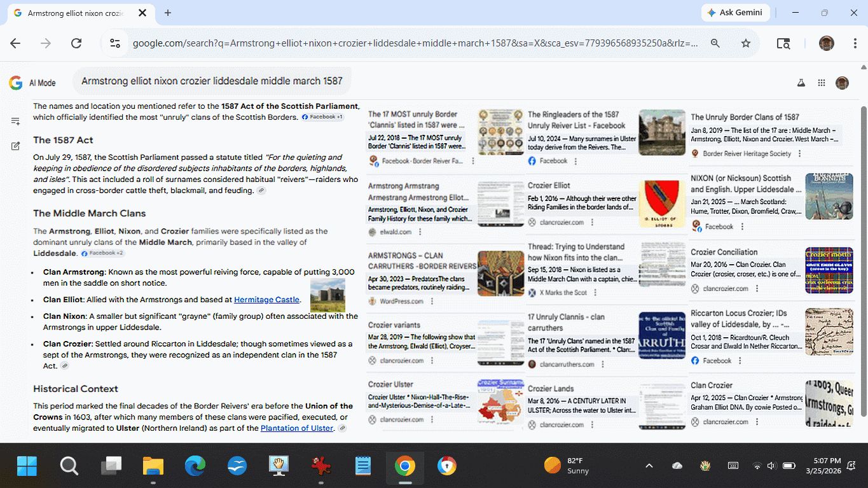
Task: Expand options for Border Reiver Heritage Society result
Action: pyautogui.click(x=799, y=153)
